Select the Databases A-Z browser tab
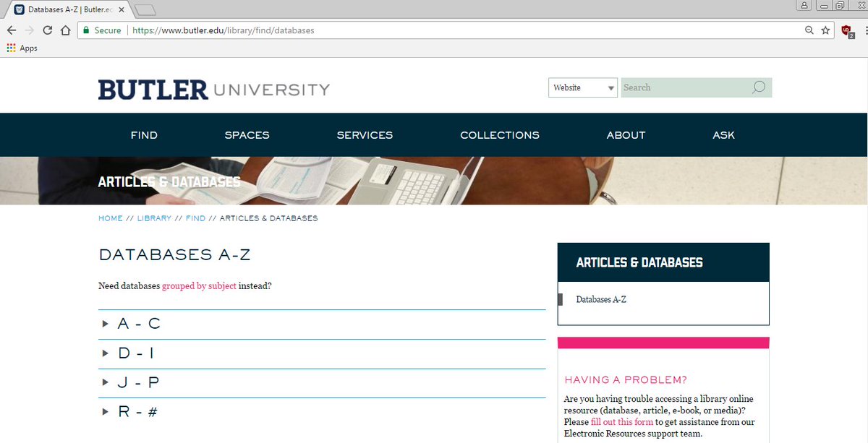Viewport: 868px width, 443px height. (69, 10)
